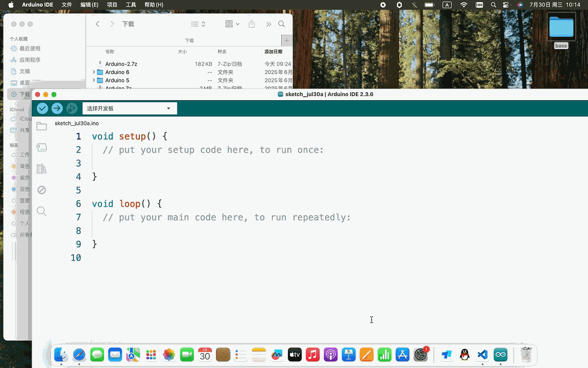Open the Sketchbook folder sidebar icon

coord(42,126)
